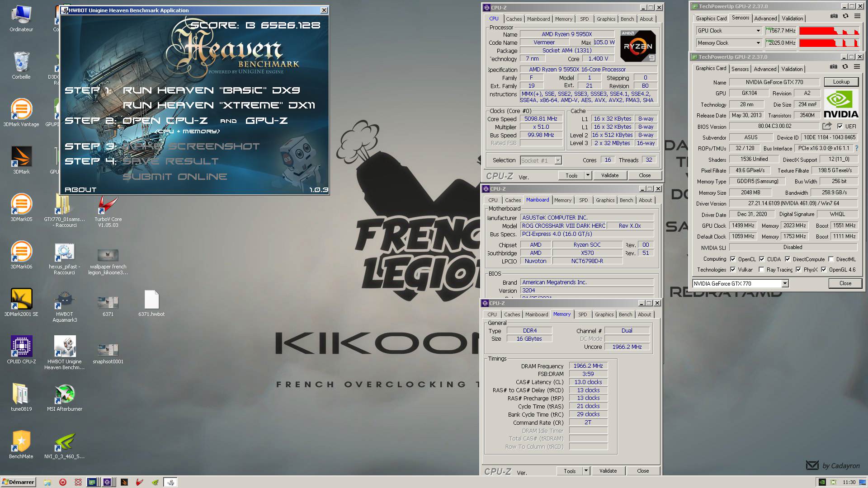Image resolution: width=868 pixels, height=488 pixels.
Task: Click the camera icon in GPU-Z Graphics Card window
Action: (834, 67)
